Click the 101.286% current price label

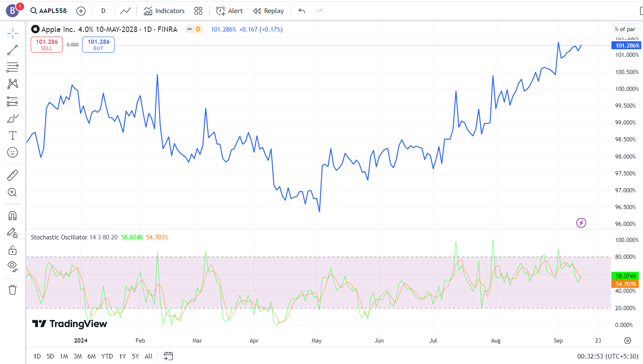point(626,45)
